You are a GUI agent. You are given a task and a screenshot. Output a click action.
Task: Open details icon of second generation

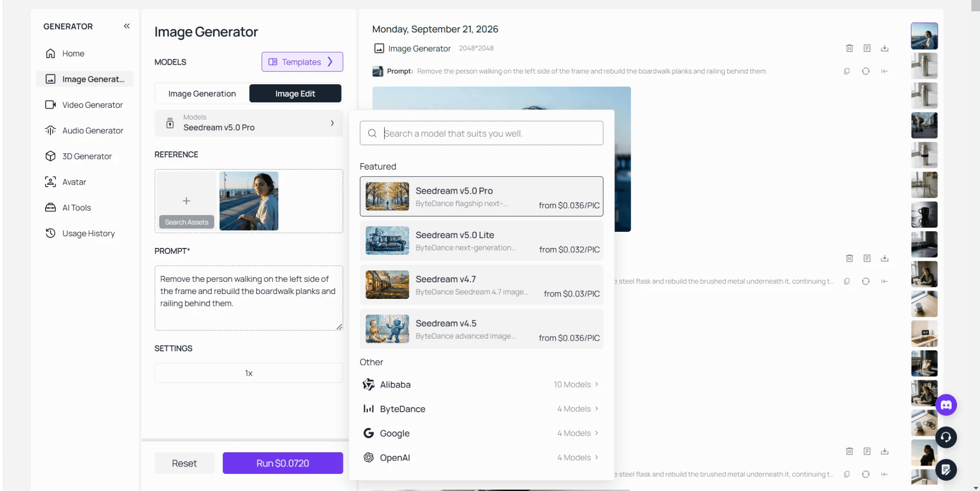point(867,258)
